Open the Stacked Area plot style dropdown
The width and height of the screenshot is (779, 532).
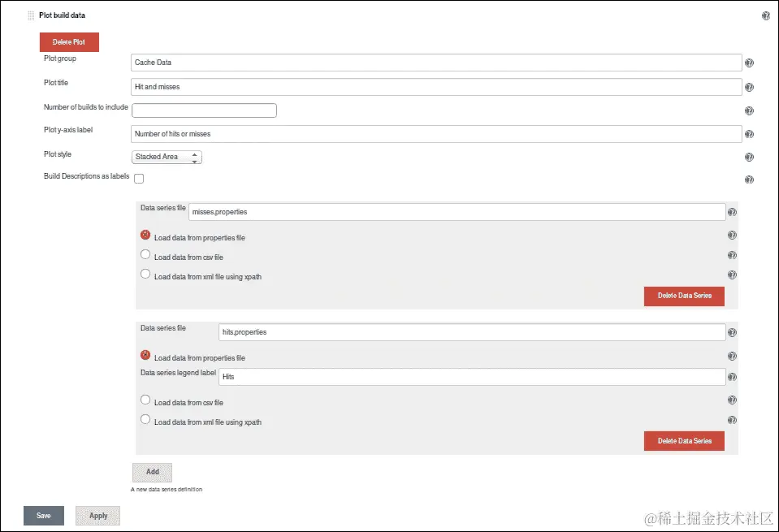click(x=167, y=157)
